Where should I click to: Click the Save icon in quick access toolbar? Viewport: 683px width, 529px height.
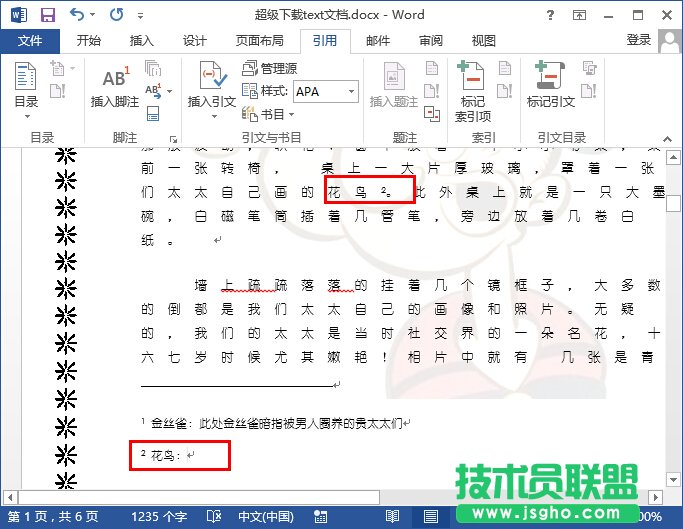pyautogui.click(x=47, y=15)
